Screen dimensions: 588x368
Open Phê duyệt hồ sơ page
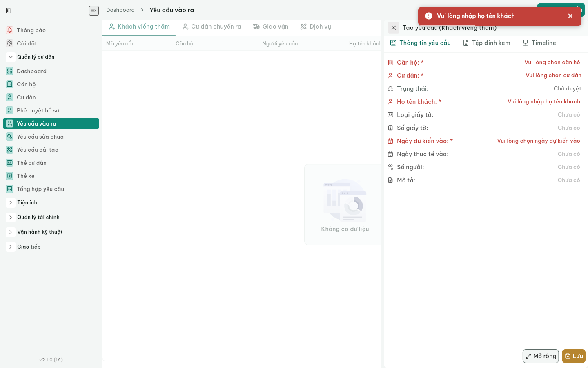point(51,110)
